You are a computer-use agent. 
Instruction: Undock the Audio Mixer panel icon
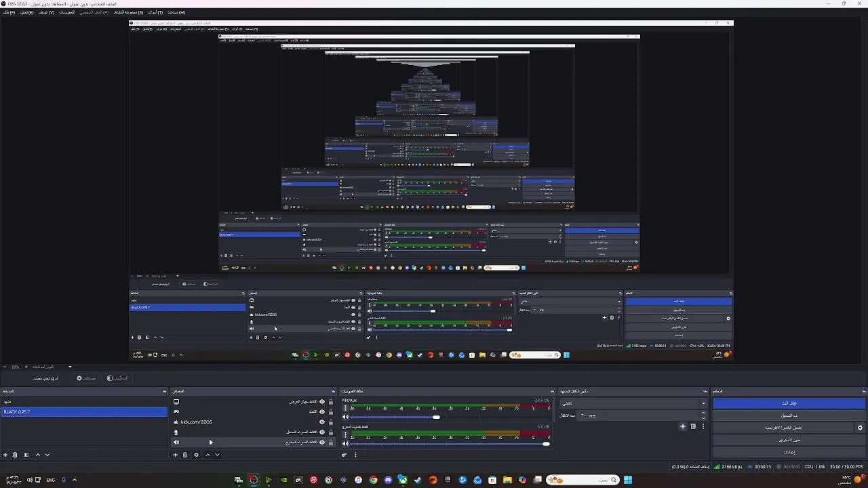553,391
